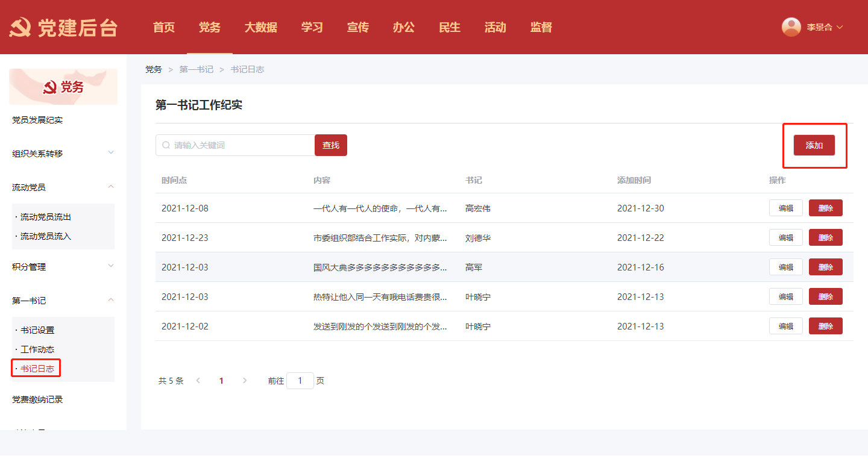Collapse 第一书记 sidebar section
This screenshot has height=456, width=868.
point(111,300)
